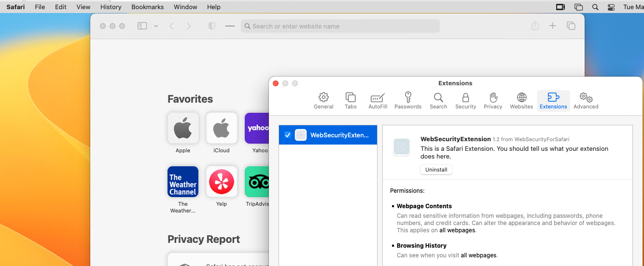Click the Favorites heading

coord(190,99)
